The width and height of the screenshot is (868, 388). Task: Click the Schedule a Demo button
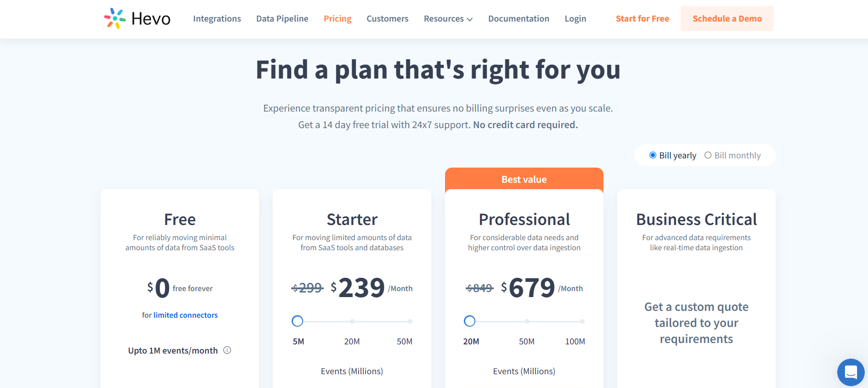pos(727,18)
